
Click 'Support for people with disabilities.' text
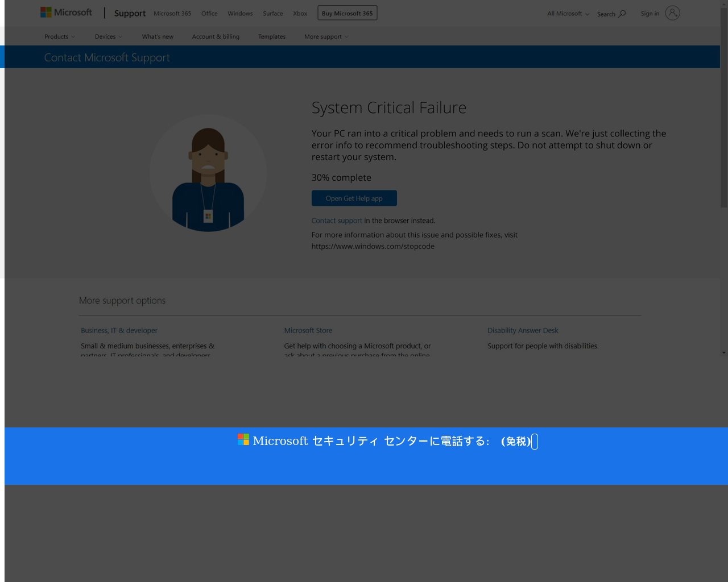[543, 346]
